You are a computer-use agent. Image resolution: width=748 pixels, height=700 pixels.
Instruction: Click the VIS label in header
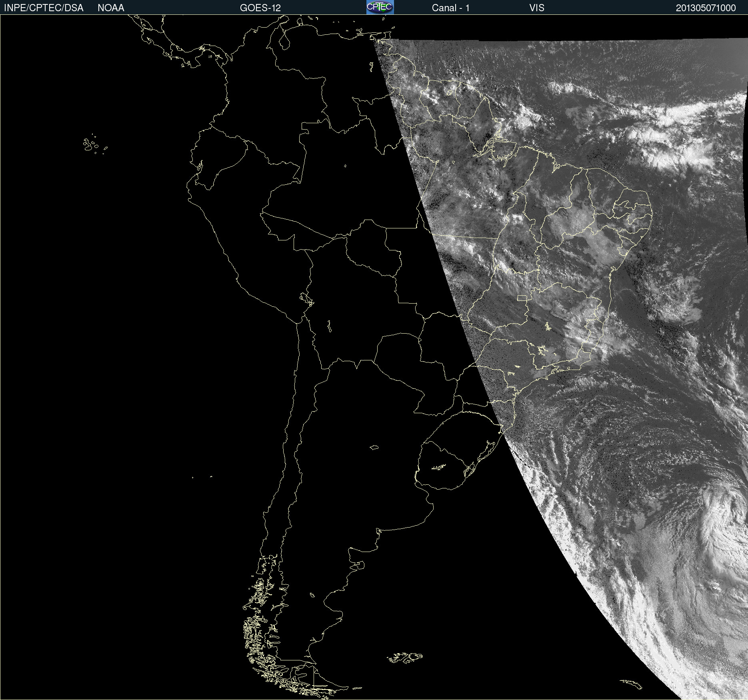pyautogui.click(x=537, y=8)
